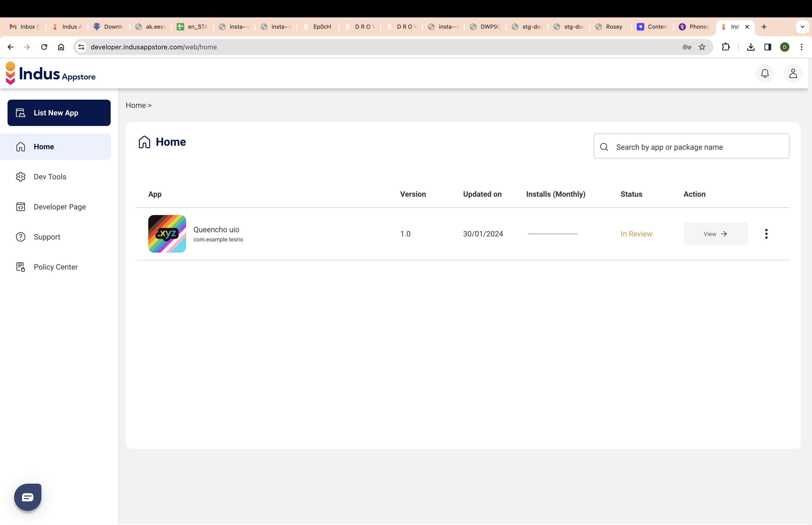The width and height of the screenshot is (812, 525).
Task: Switch to the en_STA tab
Action: click(192, 27)
